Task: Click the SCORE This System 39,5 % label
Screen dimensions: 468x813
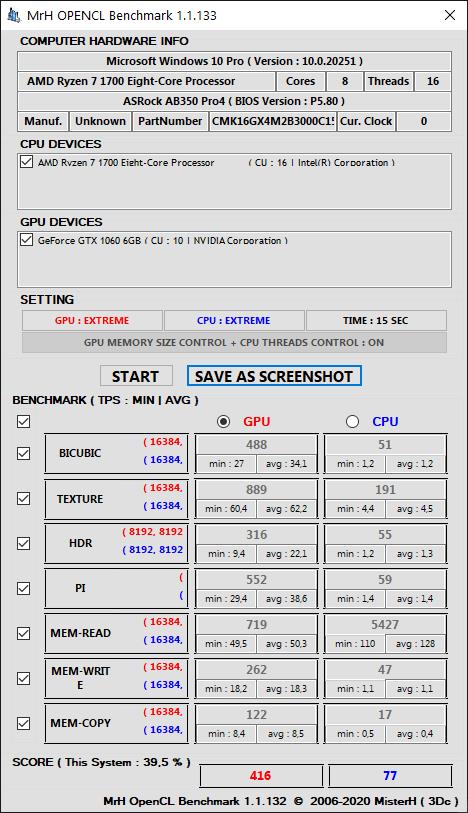Action: 102,762
